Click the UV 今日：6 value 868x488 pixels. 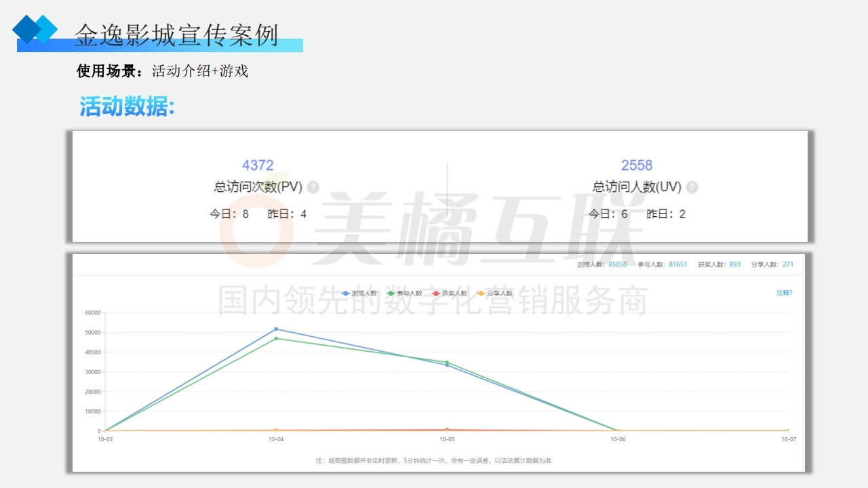608,214
